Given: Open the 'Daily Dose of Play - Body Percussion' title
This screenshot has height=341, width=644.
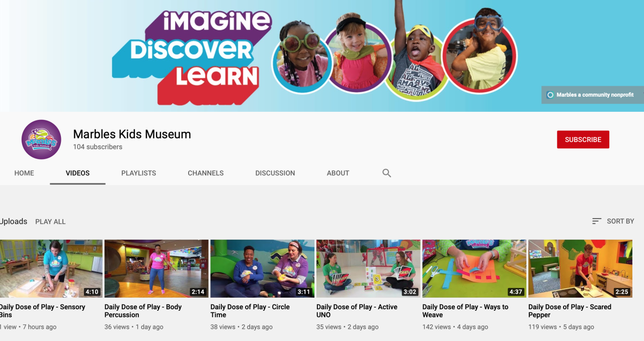Looking at the screenshot, I should [x=143, y=311].
